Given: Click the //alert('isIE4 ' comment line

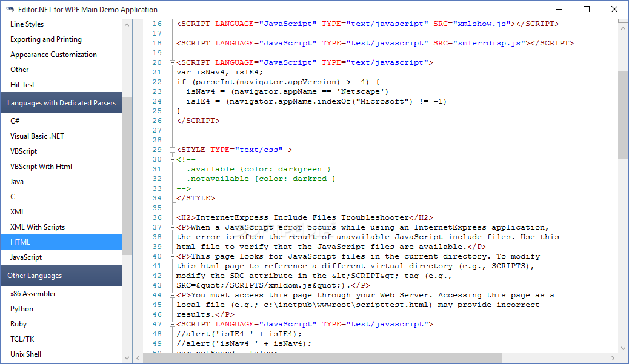Looking at the screenshot, I should (x=239, y=334).
